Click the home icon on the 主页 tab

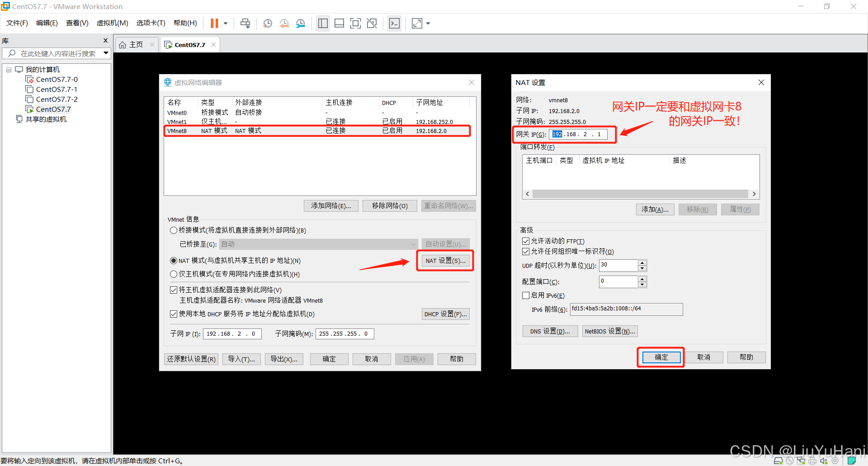tap(123, 45)
